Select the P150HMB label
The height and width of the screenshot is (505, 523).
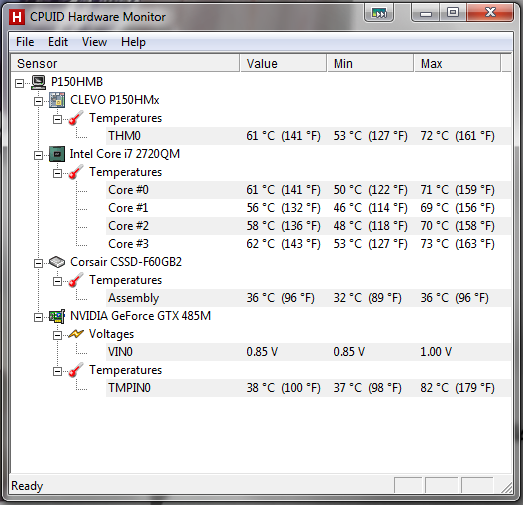pyautogui.click(x=77, y=82)
